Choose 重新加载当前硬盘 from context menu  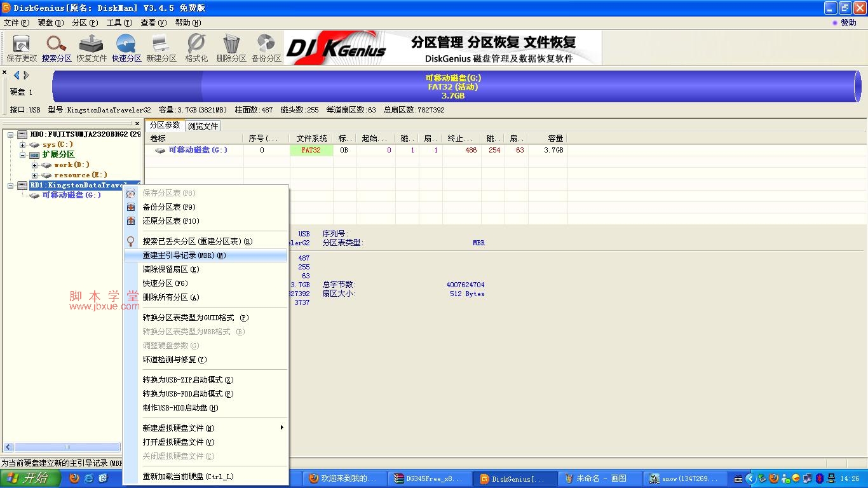[x=206, y=477]
